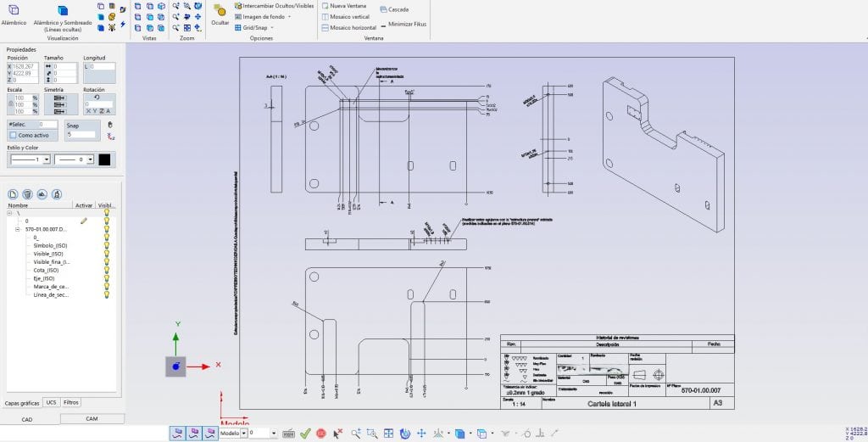The width and height of the screenshot is (868, 442).
Task: Create a new layer in Capas panel
Action: tap(13, 194)
